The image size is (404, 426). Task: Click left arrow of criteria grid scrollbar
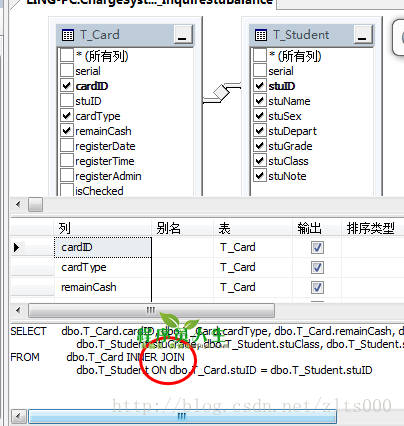[x=18, y=311]
